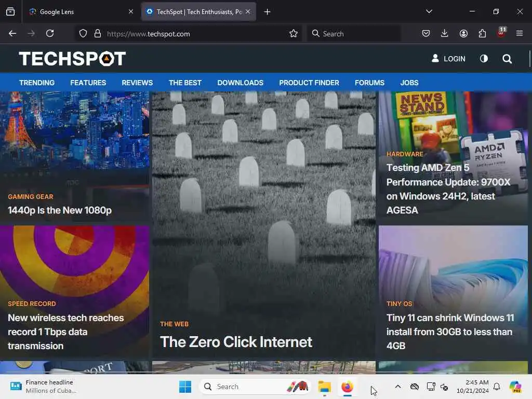Reload the current TechSpot page
Image resolution: width=532 pixels, height=399 pixels.
(x=50, y=33)
